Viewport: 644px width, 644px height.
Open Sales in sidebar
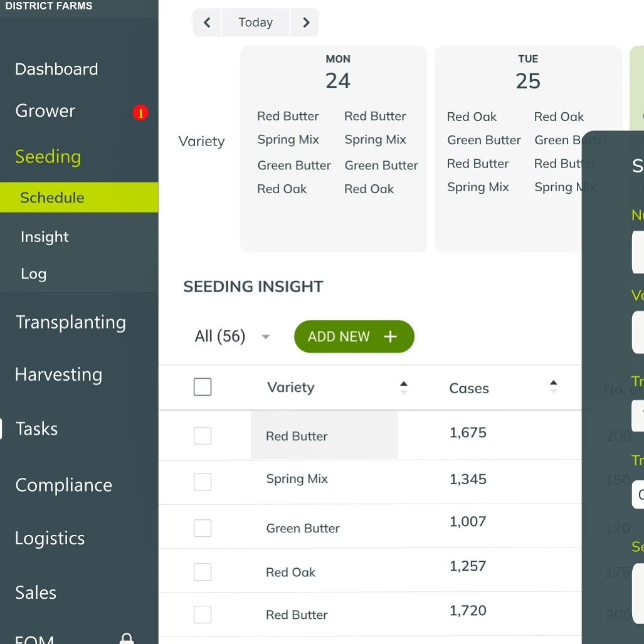click(36, 593)
